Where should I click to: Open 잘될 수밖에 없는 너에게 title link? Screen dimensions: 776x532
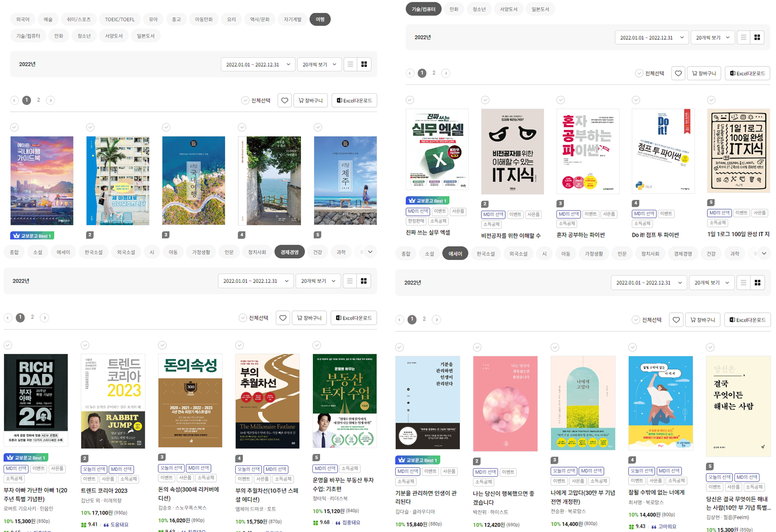pos(656,492)
